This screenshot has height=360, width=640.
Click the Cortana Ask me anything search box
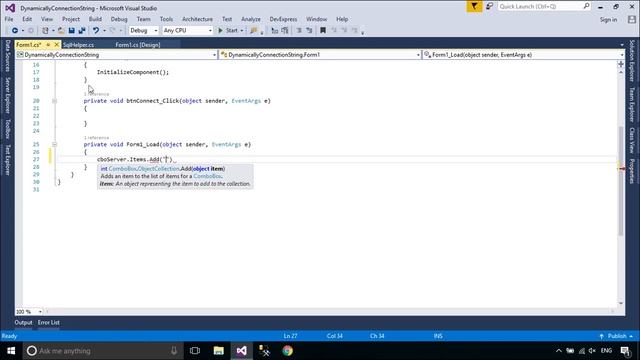coord(102,351)
